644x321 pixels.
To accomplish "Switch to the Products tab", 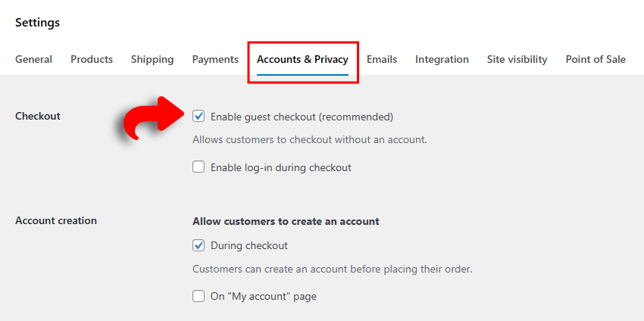I will coord(92,59).
